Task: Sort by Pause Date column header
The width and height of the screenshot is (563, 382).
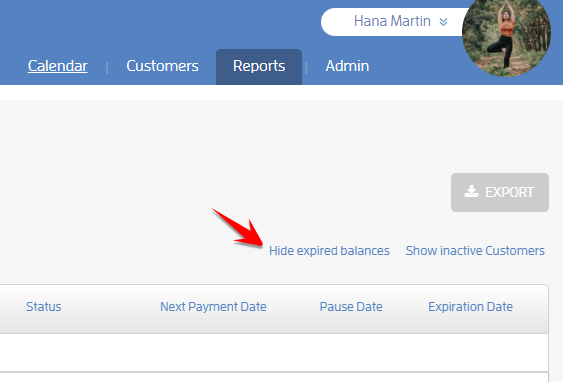Action: [x=351, y=307]
